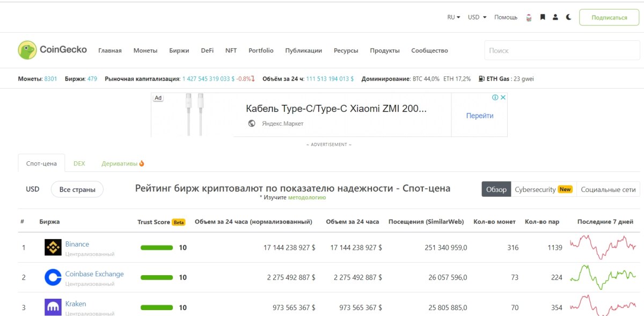Click the CoinGecko gecko logo
The height and width of the screenshot is (316, 644).
pos(27,50)
